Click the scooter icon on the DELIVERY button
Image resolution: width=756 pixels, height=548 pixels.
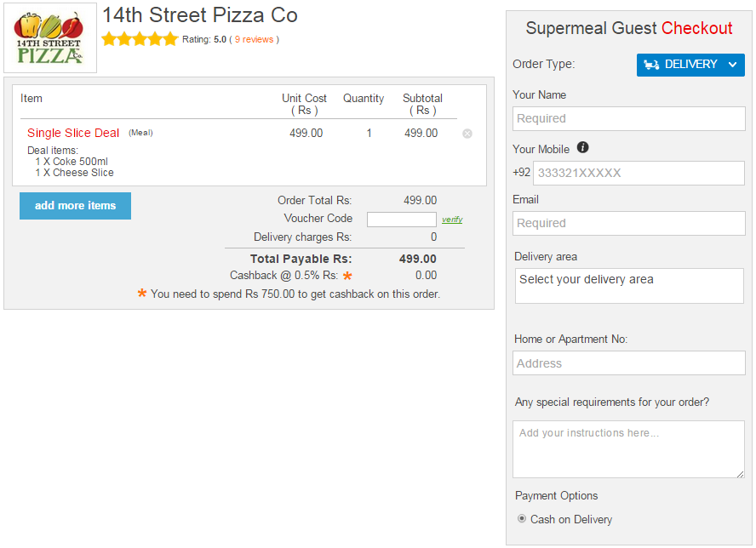click(651, 64)
